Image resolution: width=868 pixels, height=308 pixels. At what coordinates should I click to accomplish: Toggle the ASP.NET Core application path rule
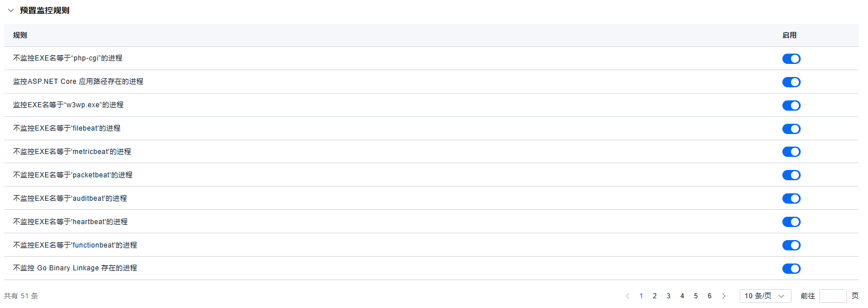click(791, 82)
